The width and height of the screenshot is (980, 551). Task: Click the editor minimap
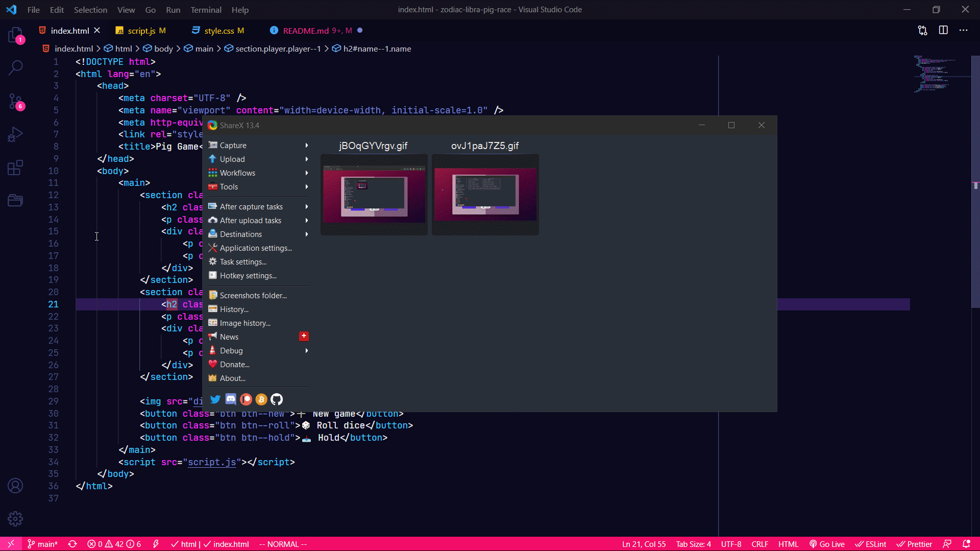942,74
